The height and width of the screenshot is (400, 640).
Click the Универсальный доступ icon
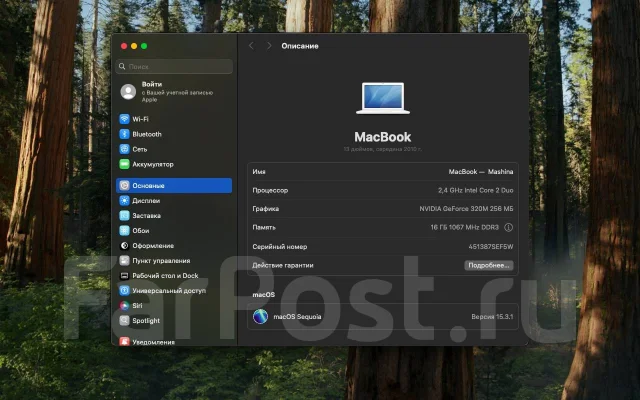coord(124,291)
